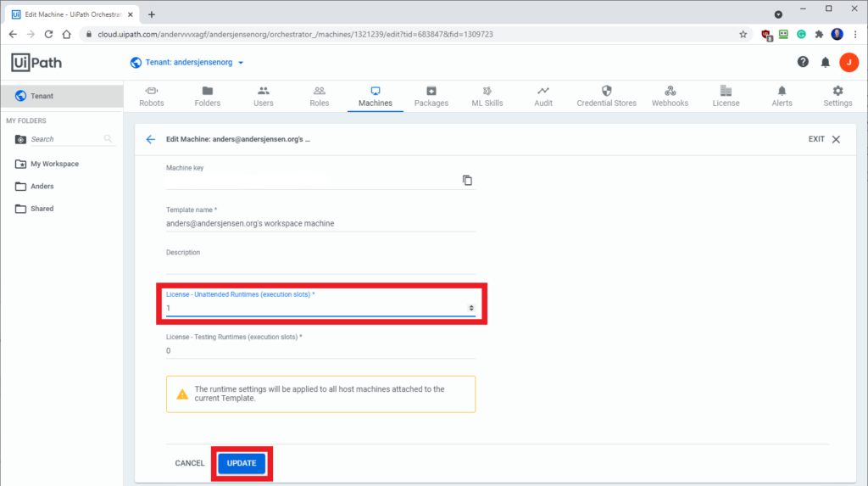Open the notifications bell
Screen dimensions: 868x486
coord(826,62)
